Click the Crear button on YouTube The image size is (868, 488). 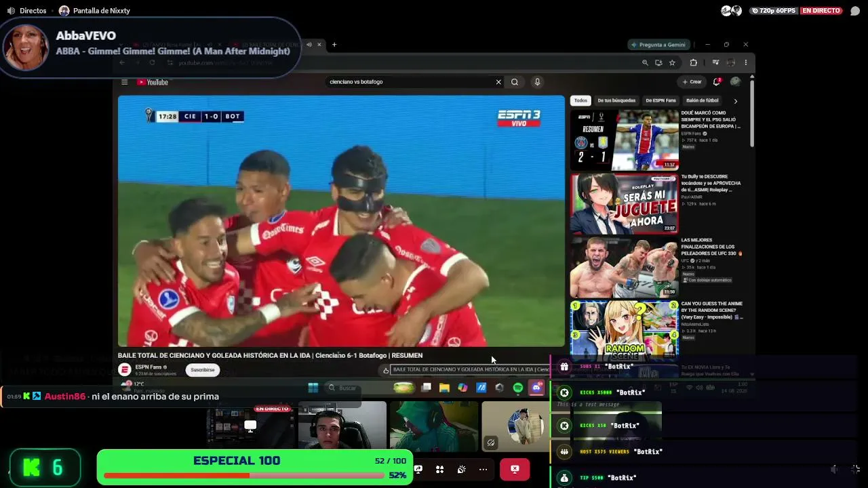pos(692,82)
